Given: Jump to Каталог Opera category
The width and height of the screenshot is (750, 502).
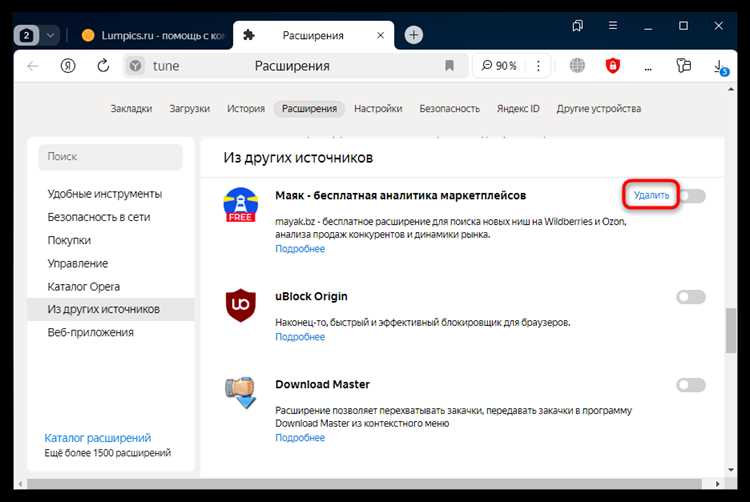Looking at the screenshot, I should click(83, 286).
